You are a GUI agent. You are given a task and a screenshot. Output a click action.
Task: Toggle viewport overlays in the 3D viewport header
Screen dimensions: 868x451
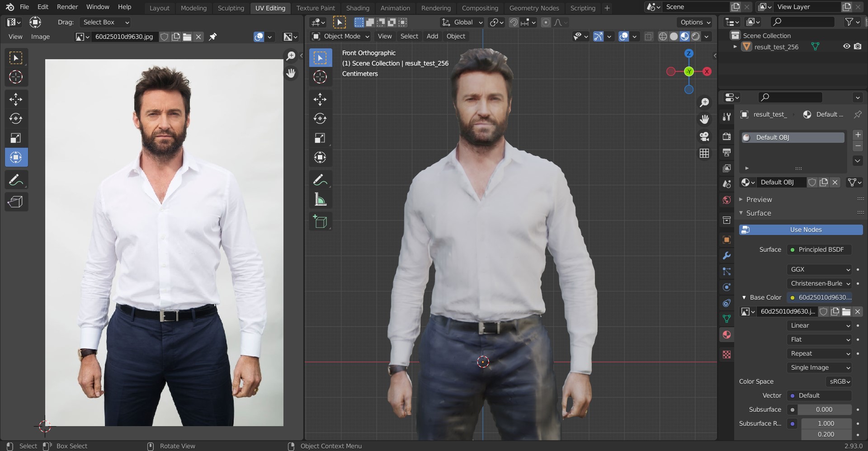623,37
